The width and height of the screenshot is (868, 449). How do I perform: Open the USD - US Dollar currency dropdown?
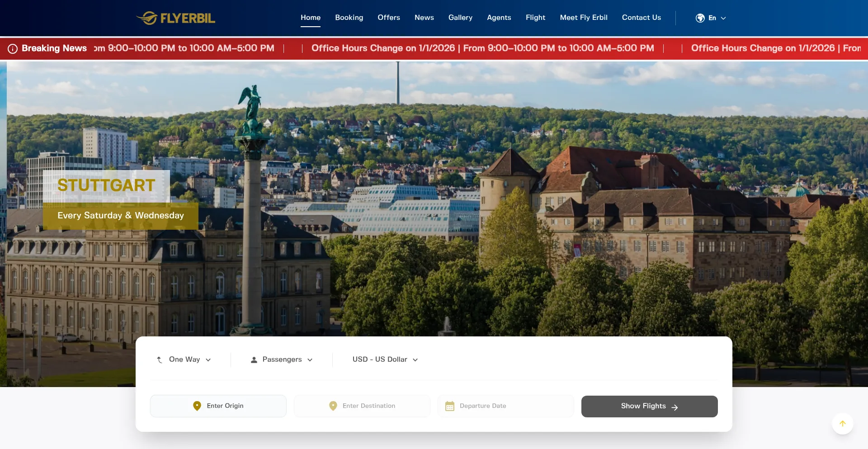pos(385,359)
